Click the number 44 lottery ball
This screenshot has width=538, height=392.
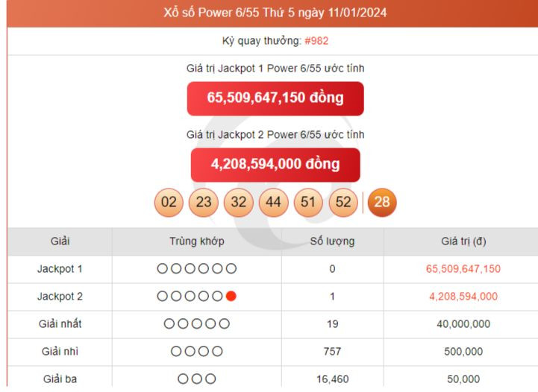[x=273, y=203]
